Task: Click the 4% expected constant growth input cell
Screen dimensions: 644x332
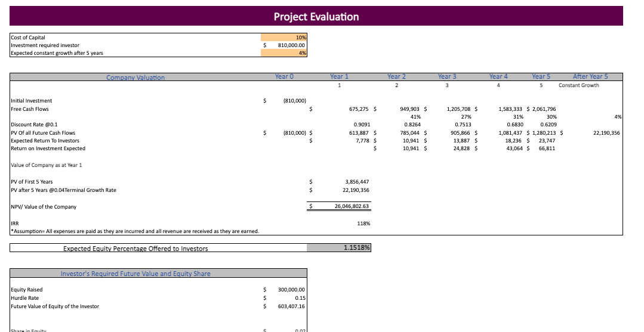Action: point(284,53)
